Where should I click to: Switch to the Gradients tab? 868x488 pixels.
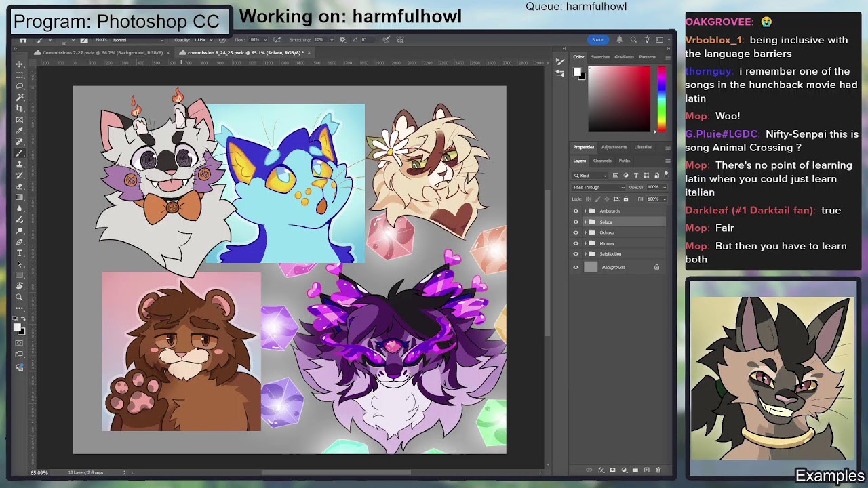tap(624, 57)
